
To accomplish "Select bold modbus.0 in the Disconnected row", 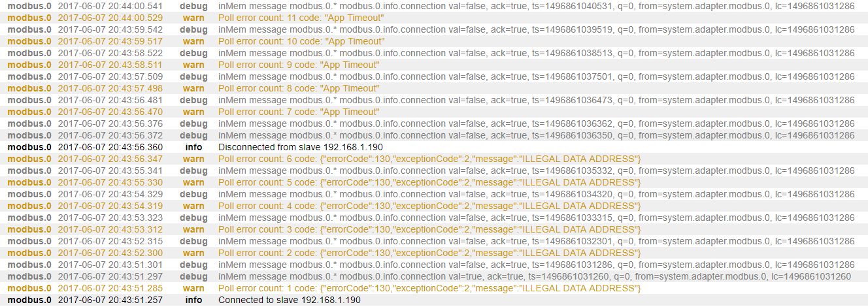I will tap(29, 147).
